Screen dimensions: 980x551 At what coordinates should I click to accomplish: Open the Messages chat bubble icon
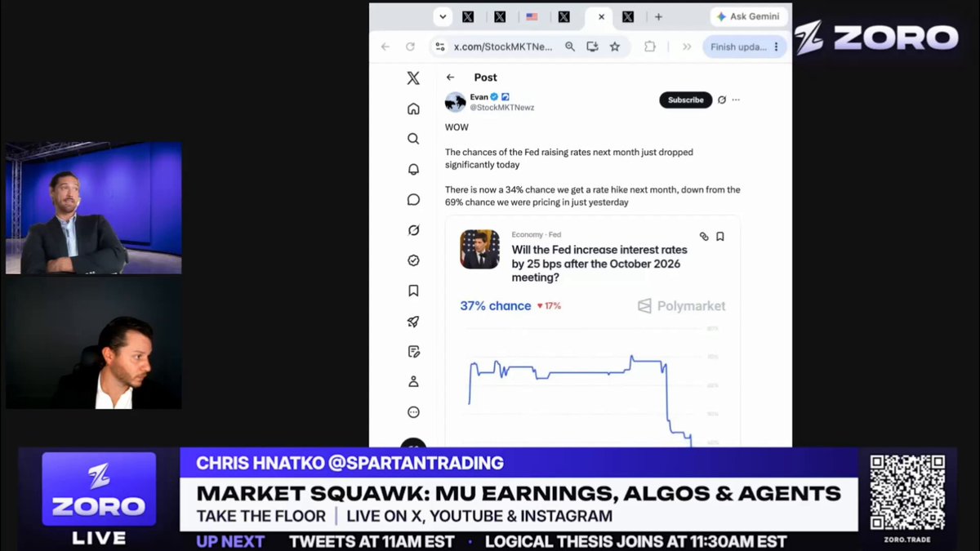(413, 199)
